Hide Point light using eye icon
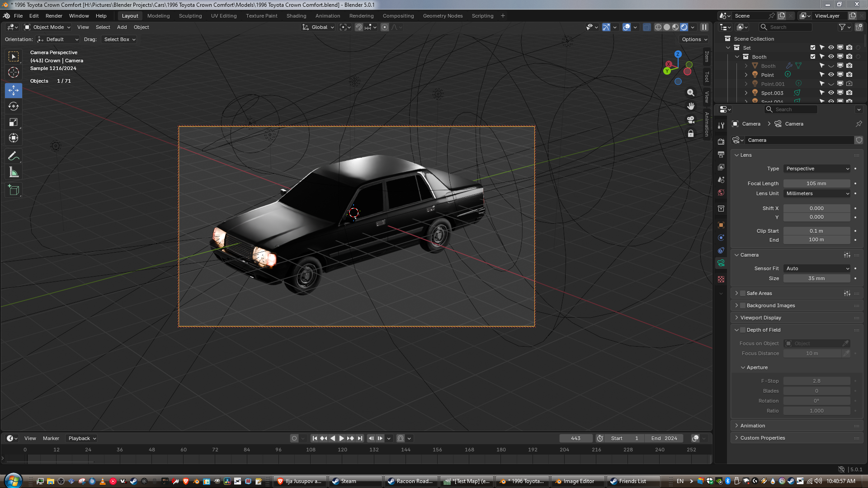868x488 pixels. 831,75
